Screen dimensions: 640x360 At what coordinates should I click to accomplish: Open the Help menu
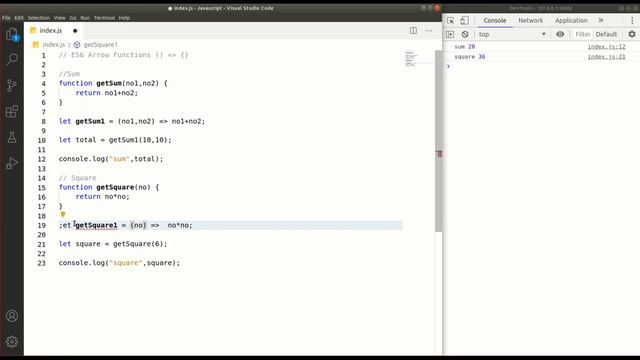[124, 18]
